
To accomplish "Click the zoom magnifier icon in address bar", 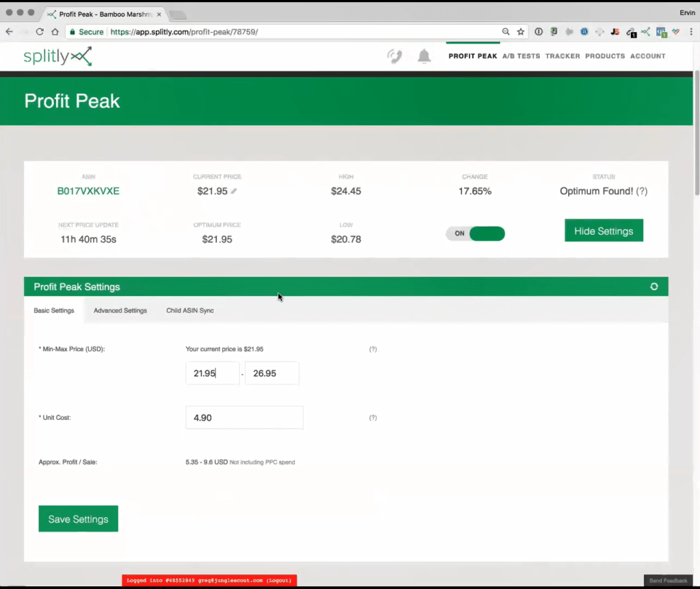I will [506, 31].
